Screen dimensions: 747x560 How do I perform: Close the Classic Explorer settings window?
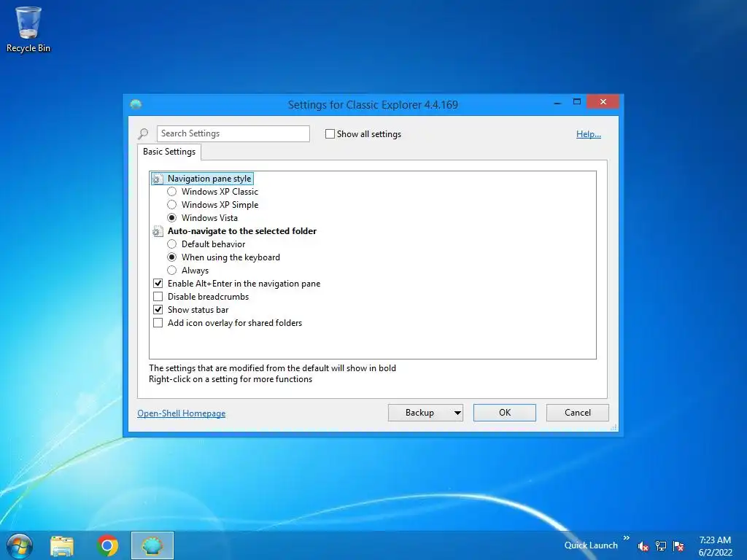[603, 102]
